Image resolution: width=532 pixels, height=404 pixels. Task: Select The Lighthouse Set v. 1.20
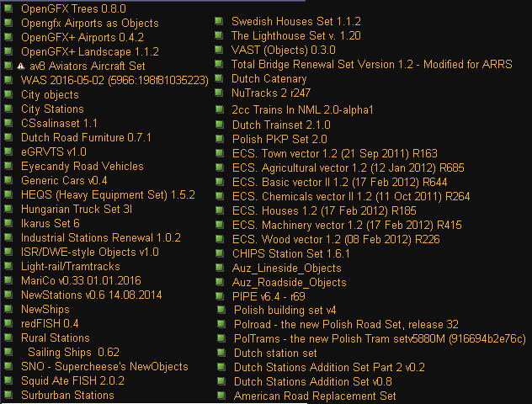[295, 35]
